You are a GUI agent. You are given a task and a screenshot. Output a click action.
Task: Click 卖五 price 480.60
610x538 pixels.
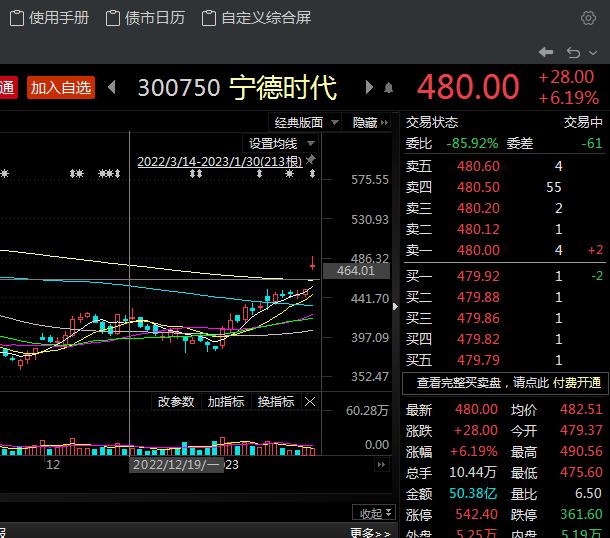[x=478, y=166]
